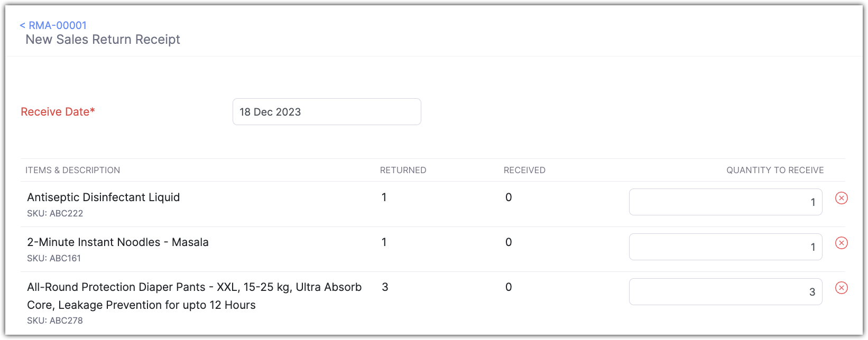
Task: Click the SKU: ABC161 text
Action: click(x=54, y=258)
